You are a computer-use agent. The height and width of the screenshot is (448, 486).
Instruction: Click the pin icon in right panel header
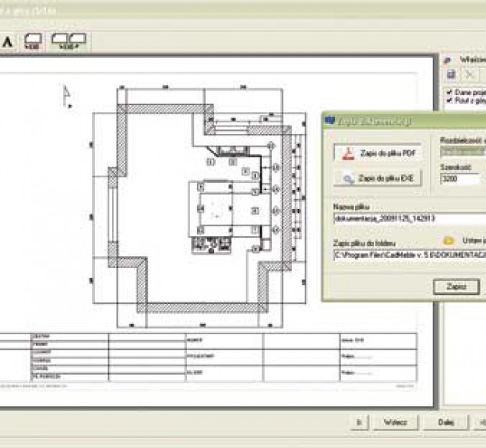tap(448, 59)
